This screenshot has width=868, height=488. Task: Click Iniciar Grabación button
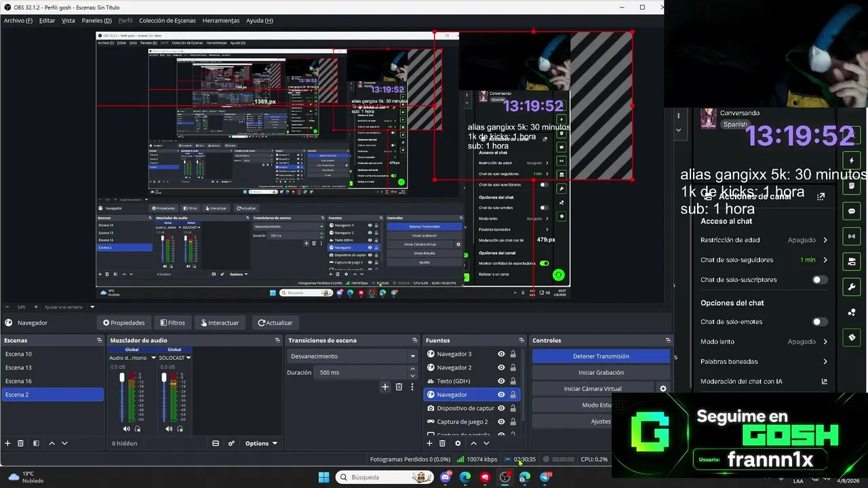pyautogui.click(x=601, y=372)
